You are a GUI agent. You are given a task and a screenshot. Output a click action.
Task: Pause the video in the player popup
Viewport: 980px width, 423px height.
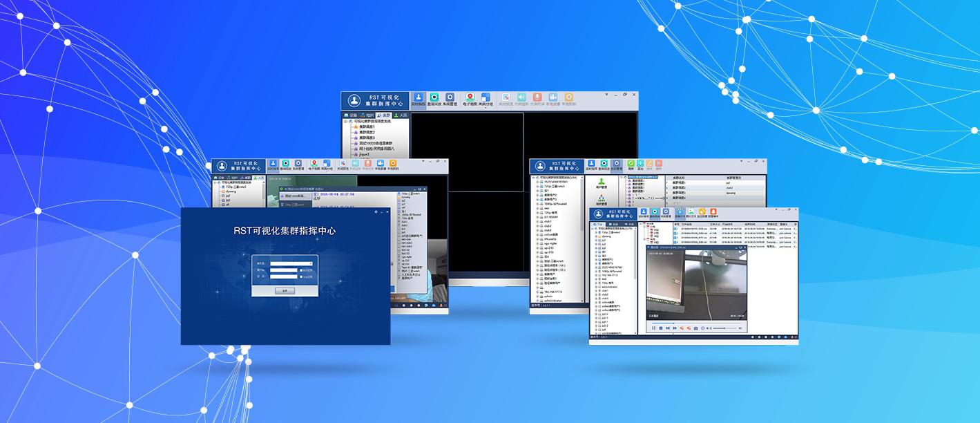click(653, 328)
